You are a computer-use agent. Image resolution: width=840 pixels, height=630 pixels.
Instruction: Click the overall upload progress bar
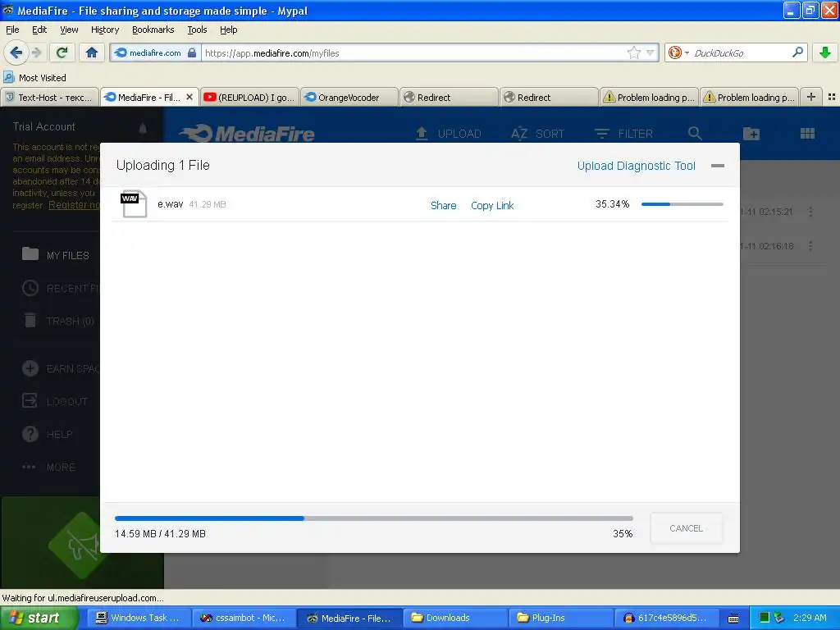(373, 518)
